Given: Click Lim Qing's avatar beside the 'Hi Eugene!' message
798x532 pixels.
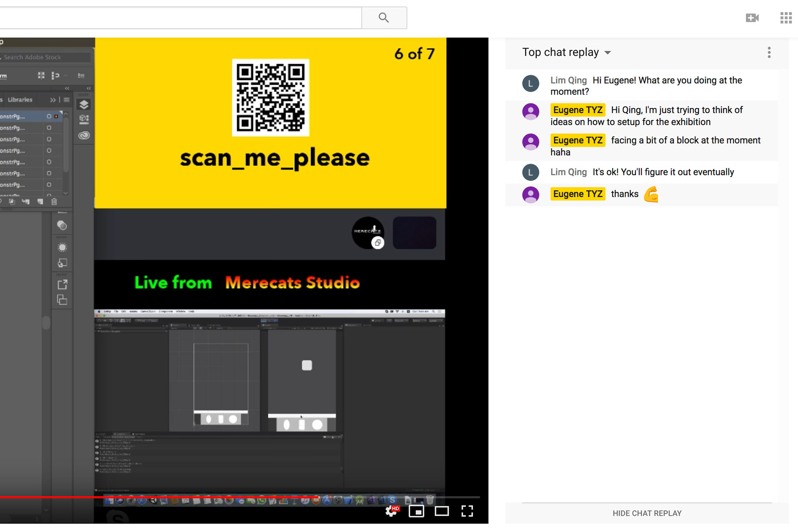Looking at the screenshot, I should tap(531, 83).
